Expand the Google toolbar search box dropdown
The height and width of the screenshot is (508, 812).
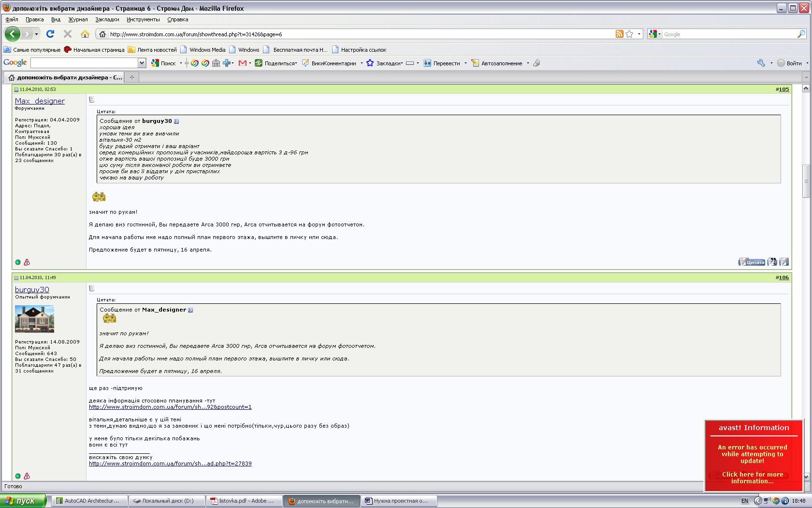pyautogui.click(x=142, y=63)
